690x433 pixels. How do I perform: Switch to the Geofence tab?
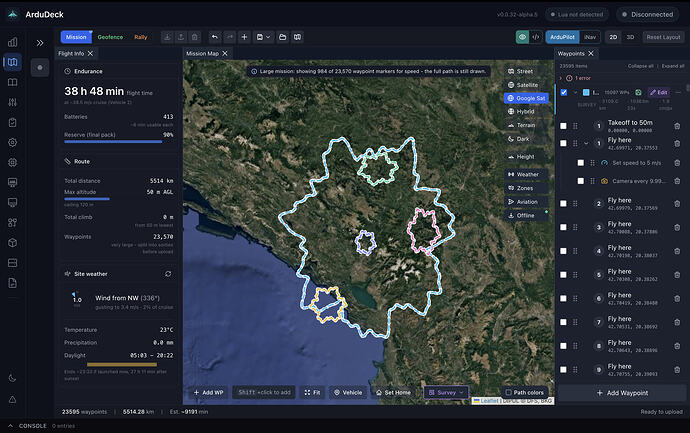110,37
